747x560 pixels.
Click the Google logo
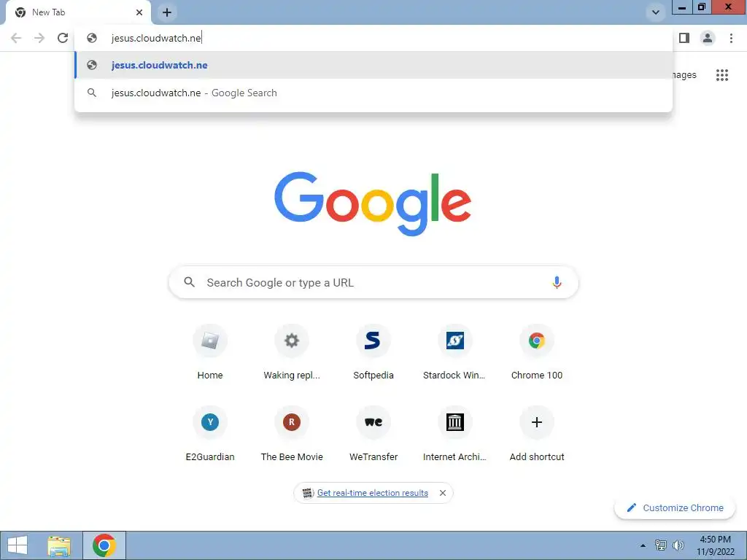(373, 203)
